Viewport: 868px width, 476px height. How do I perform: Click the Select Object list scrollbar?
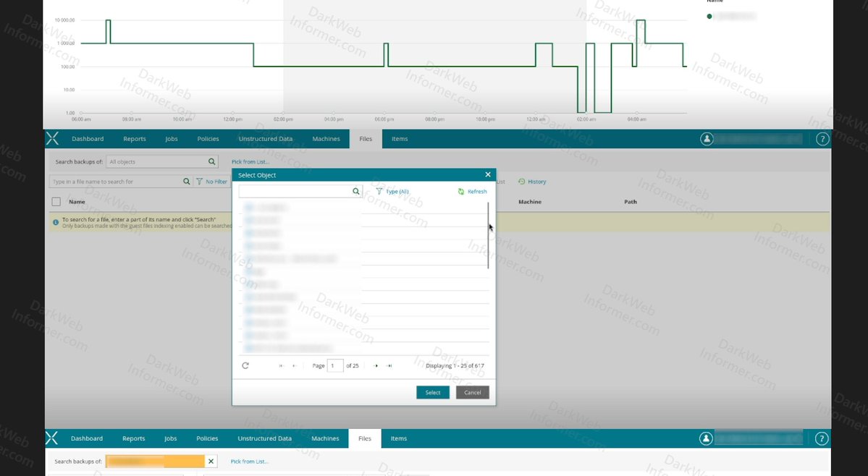tap(488, 236)
